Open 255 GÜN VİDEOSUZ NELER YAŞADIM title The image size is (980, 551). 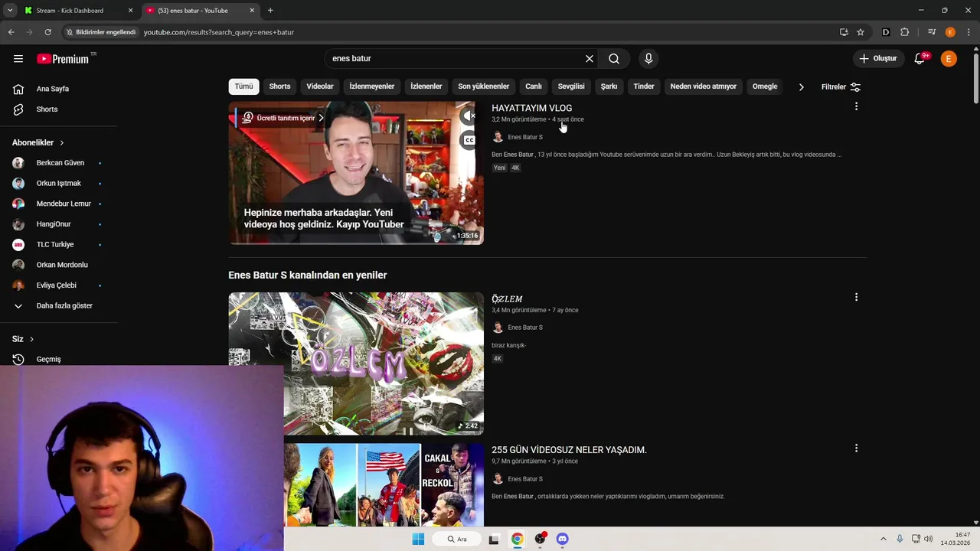point(569,450)
